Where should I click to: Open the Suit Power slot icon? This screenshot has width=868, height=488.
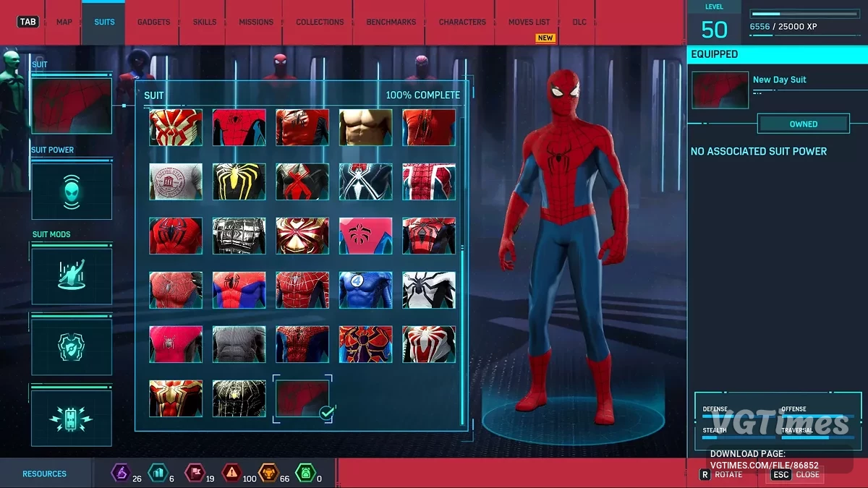click(x=72, y=192)
